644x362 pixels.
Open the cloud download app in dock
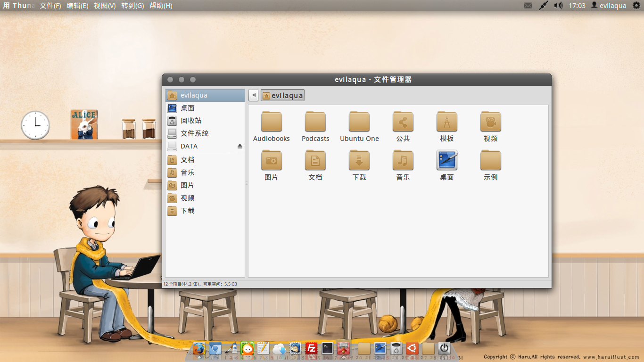click(x=280, y=349)
